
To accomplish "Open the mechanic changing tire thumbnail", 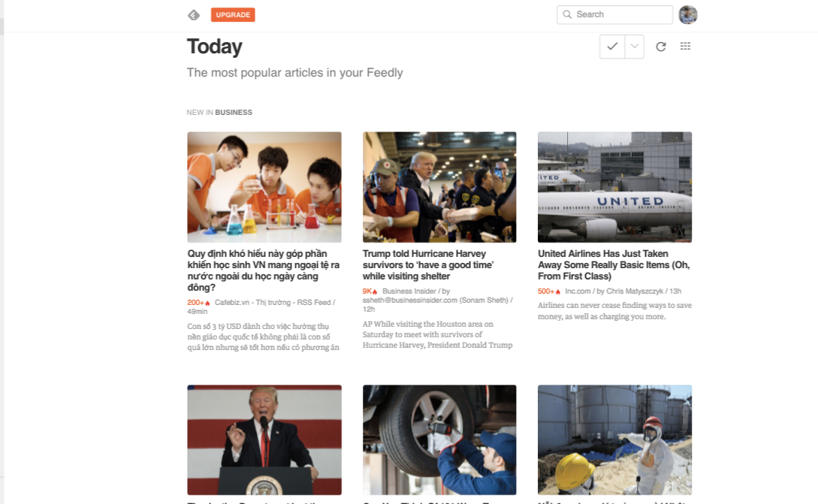I will point(439,440).
